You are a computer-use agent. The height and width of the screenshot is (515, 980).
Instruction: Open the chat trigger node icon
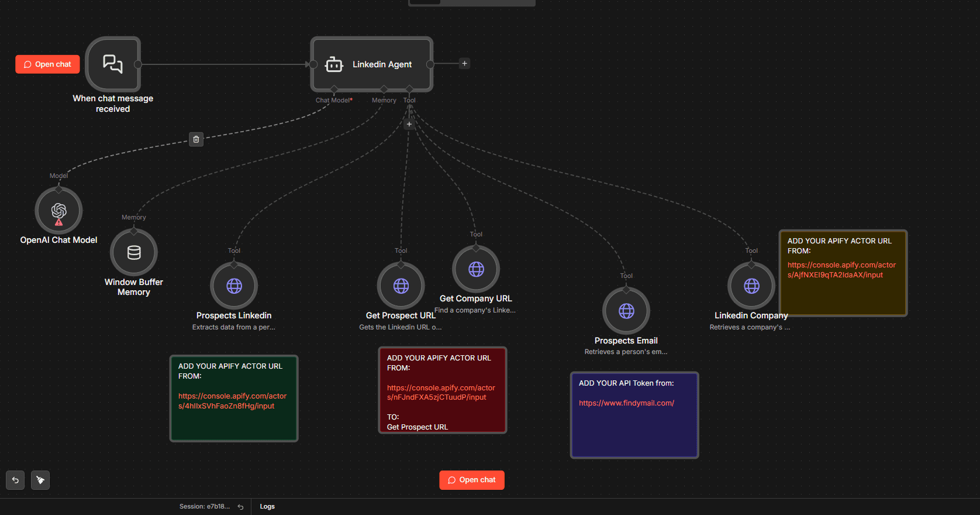tap(113, 64)
